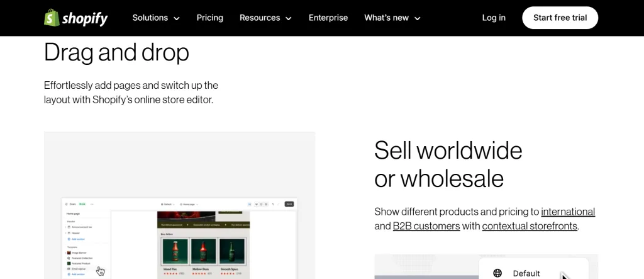Click the Drag and drop heading

point(116,53)
